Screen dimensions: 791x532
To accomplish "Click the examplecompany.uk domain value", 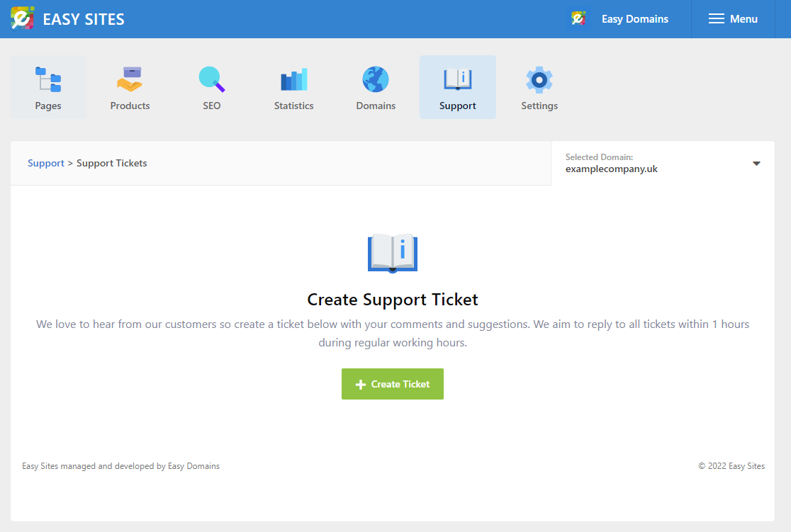I will pyautogui.click(x=612, y=169).
